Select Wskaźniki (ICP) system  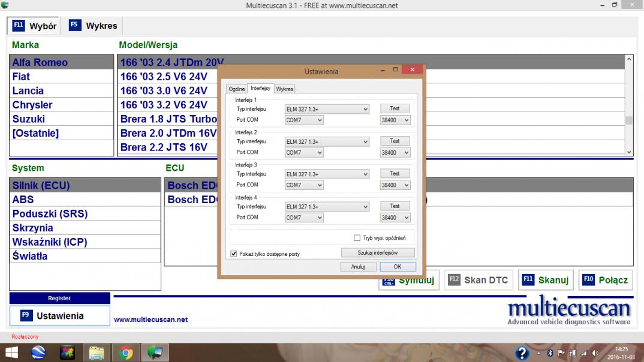point(85,242)
